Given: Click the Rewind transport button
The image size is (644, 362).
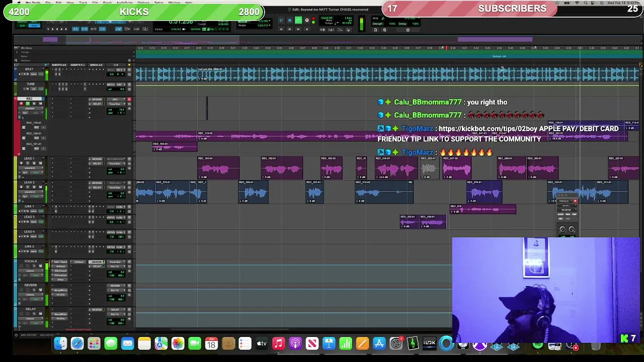Looking at the screenshot, I should (x=289, y=29).
